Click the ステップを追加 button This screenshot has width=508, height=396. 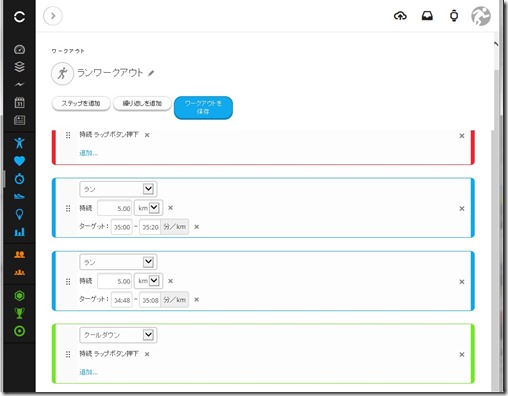click(81, 103)
